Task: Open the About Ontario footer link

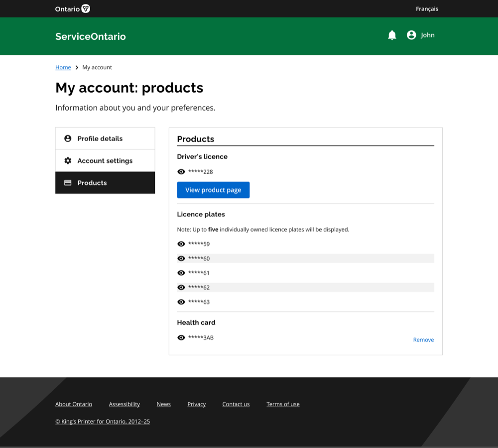Action: [74, 404]
